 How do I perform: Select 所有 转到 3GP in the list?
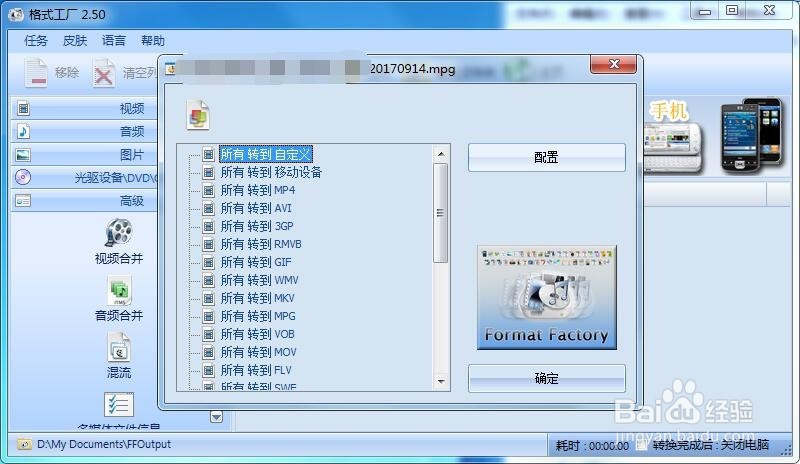click(257, 226)
